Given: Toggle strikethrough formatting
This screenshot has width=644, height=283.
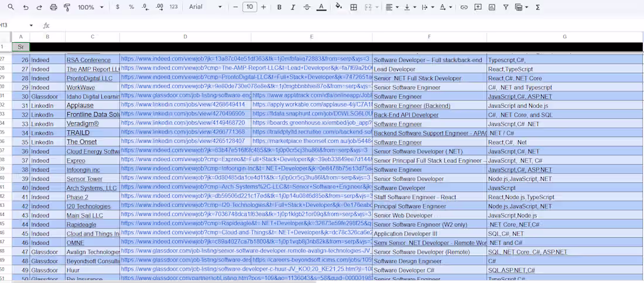Looking at the screenshot, I should (x=307, y=7).
